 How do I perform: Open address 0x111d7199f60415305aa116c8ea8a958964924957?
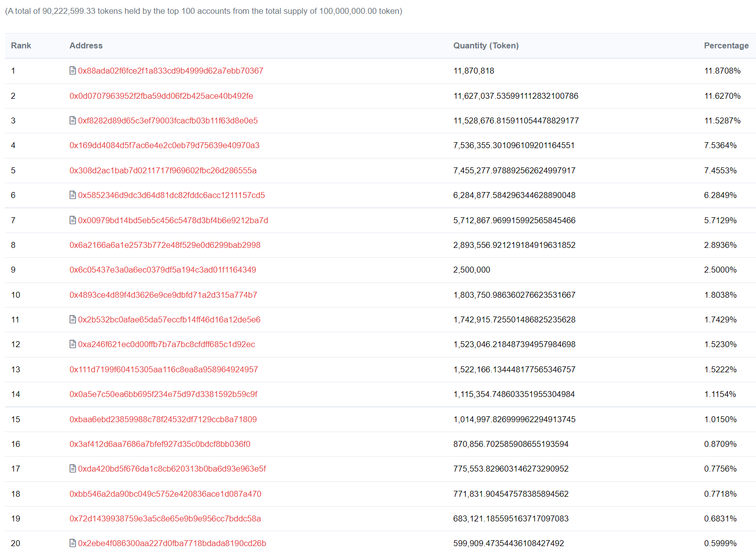(x=164, y=369)
